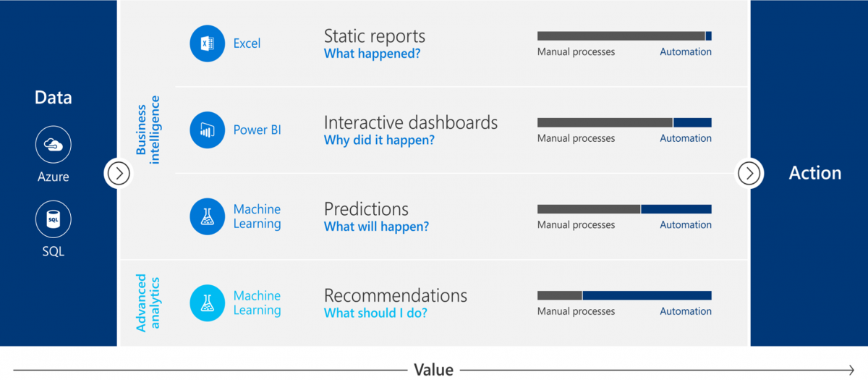Click the Recommendations automation progress bar

624,295
